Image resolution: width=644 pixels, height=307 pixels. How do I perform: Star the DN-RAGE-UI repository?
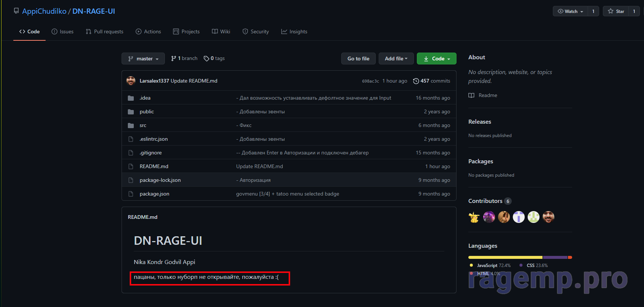coord(616,11)
